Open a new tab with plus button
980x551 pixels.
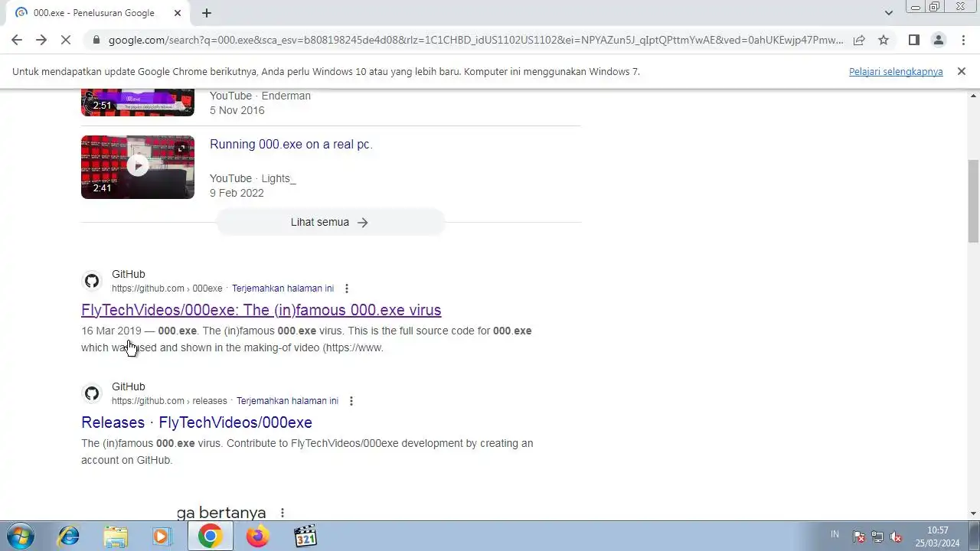point(207,13)
